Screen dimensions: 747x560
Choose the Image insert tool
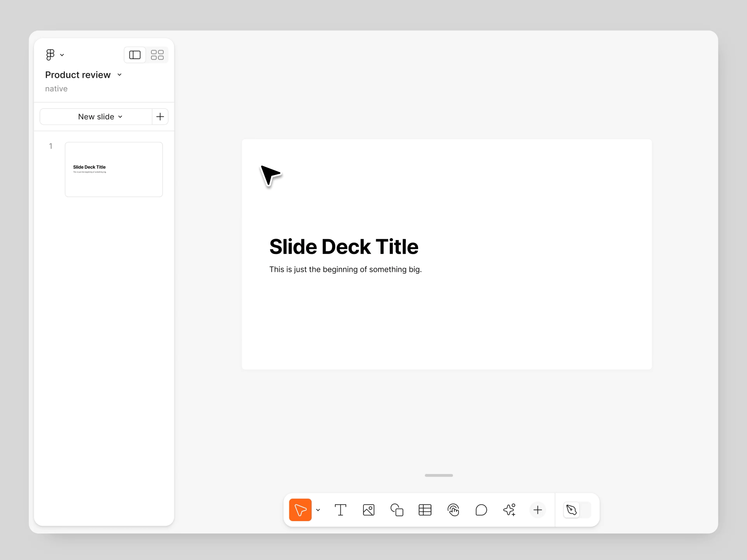tap(368, 510)
